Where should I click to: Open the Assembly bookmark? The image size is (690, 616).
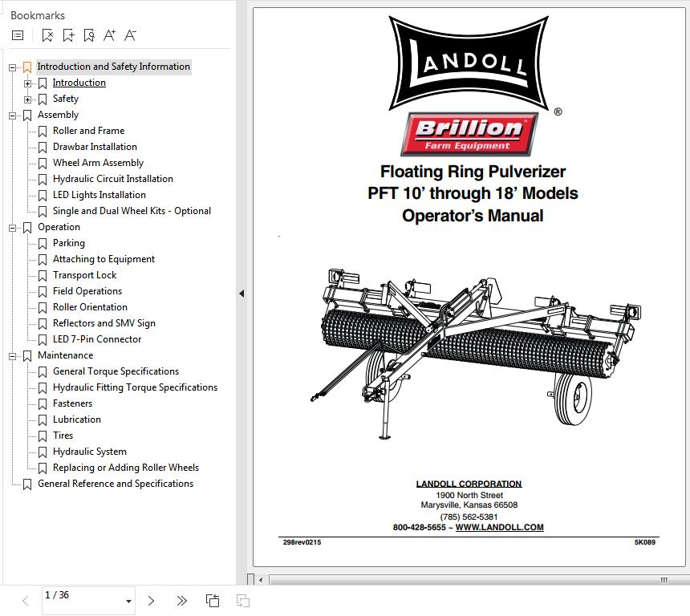(58, 115)
